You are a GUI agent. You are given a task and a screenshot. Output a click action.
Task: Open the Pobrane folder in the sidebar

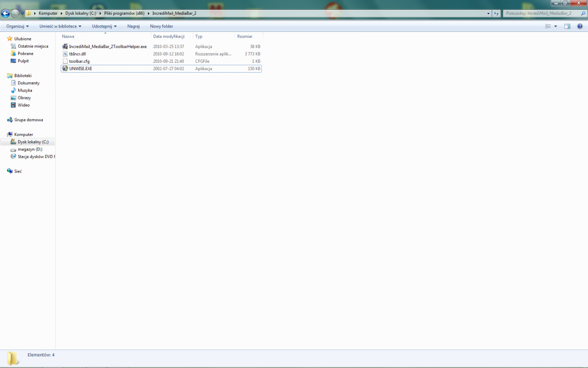coord(25,53)
